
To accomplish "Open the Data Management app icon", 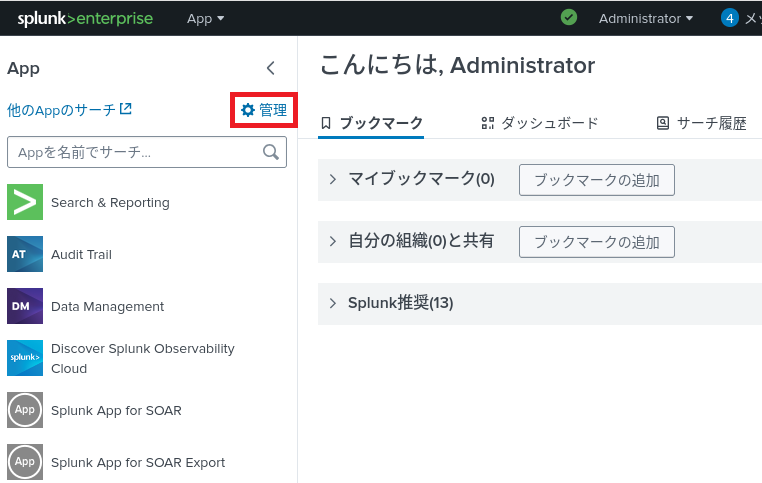I will [25, 306].
